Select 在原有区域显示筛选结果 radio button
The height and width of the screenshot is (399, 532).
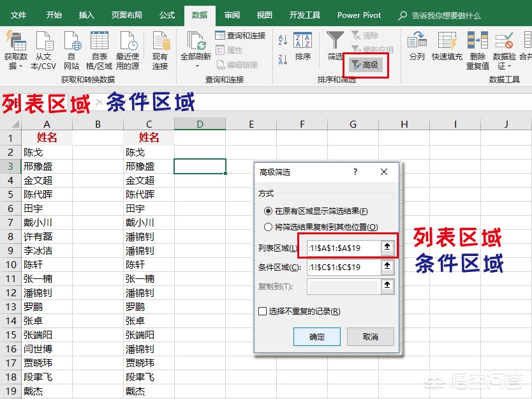[268, 211]
